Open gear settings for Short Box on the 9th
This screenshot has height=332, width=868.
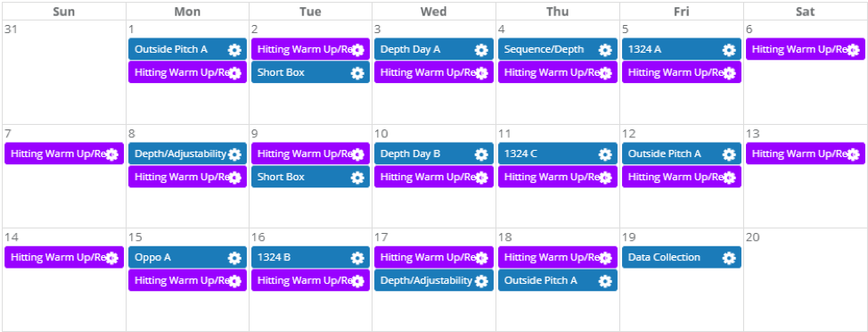(357, 178)
